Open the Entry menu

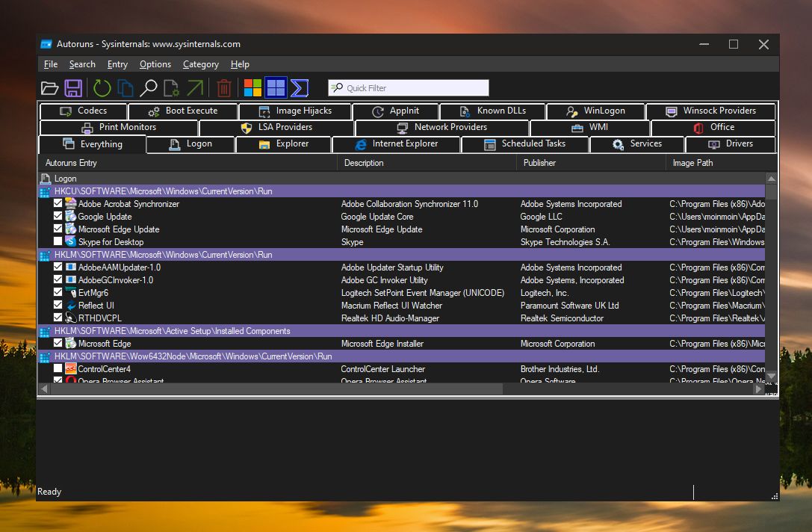tap(117, 64)
